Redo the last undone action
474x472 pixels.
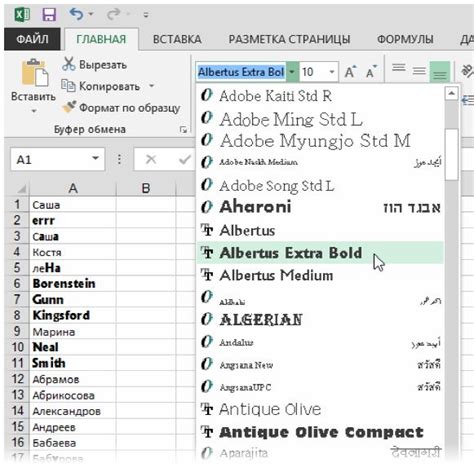113,14
